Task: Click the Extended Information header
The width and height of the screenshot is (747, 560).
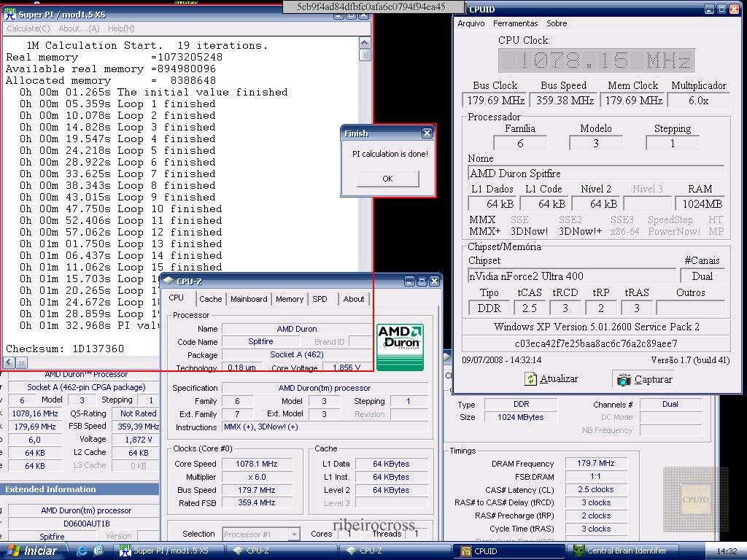Action: 80,489
